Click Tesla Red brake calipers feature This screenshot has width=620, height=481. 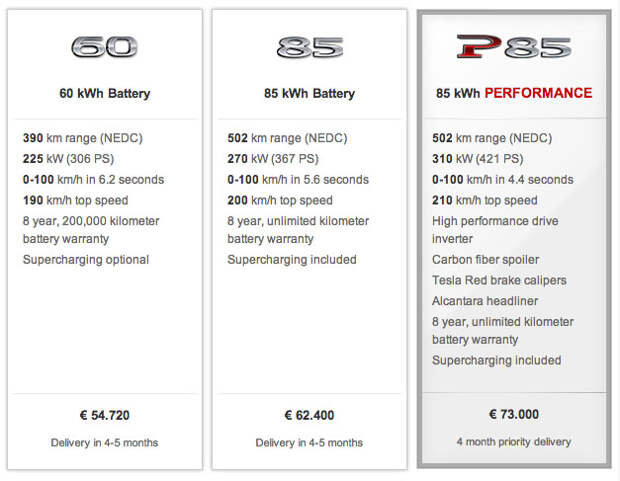(499, 280)
